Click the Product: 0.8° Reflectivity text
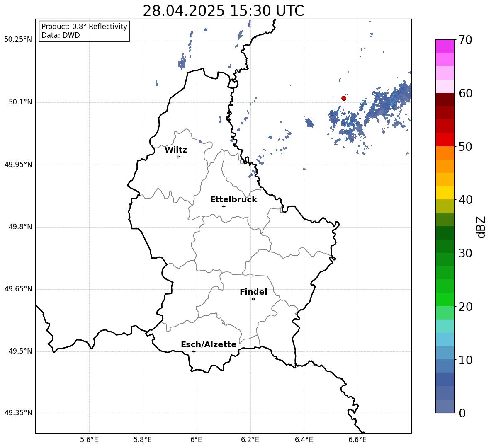Screen dimensions: 491x448 84,27
